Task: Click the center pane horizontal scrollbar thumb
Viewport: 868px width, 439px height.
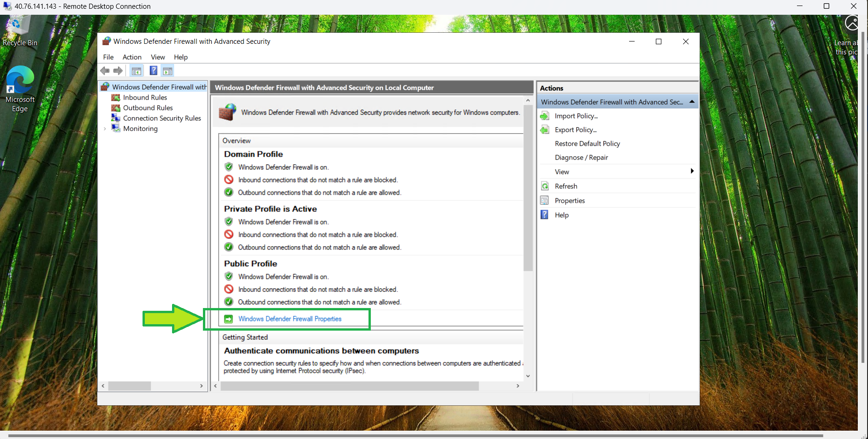Action: (x=350, y=386)
